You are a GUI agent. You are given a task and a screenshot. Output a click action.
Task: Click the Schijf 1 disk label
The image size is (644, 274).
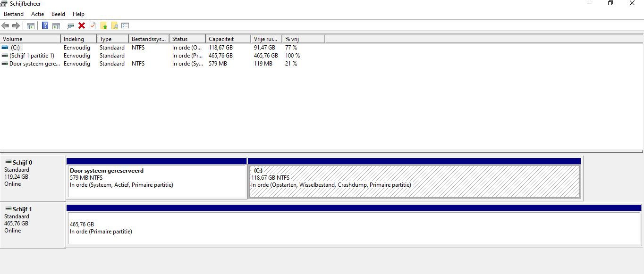pyautogui.click(x=22, y=209)
